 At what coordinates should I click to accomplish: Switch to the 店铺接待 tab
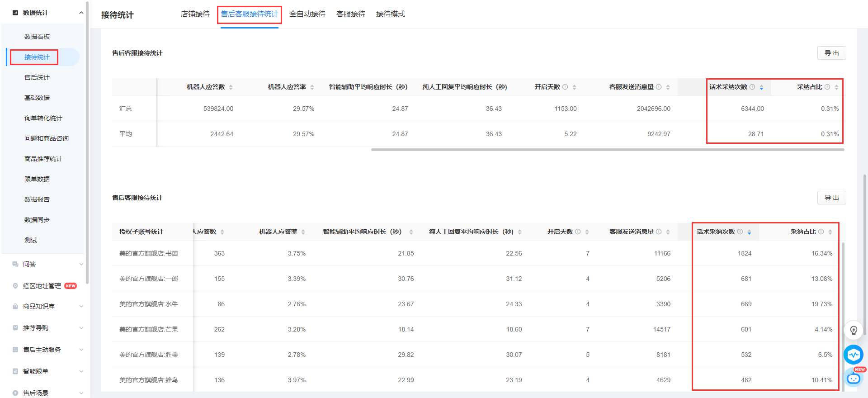tap(195, 14)
